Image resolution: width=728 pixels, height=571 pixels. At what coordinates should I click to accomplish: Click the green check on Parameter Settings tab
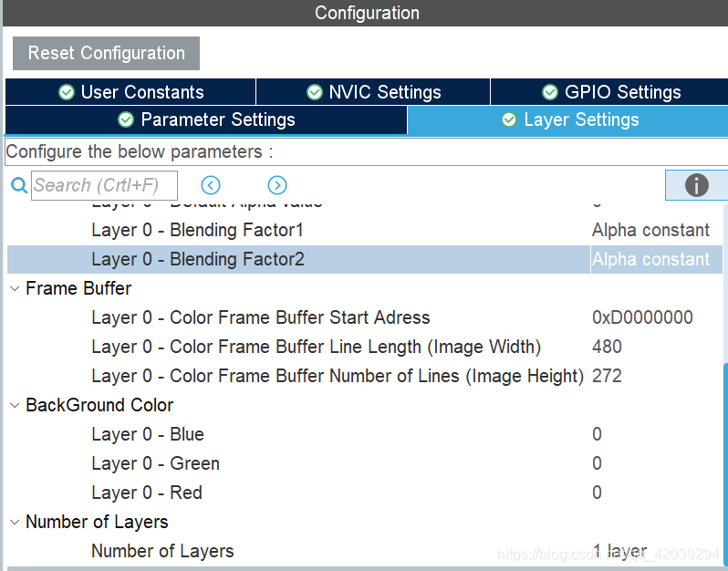pos(126,119)
